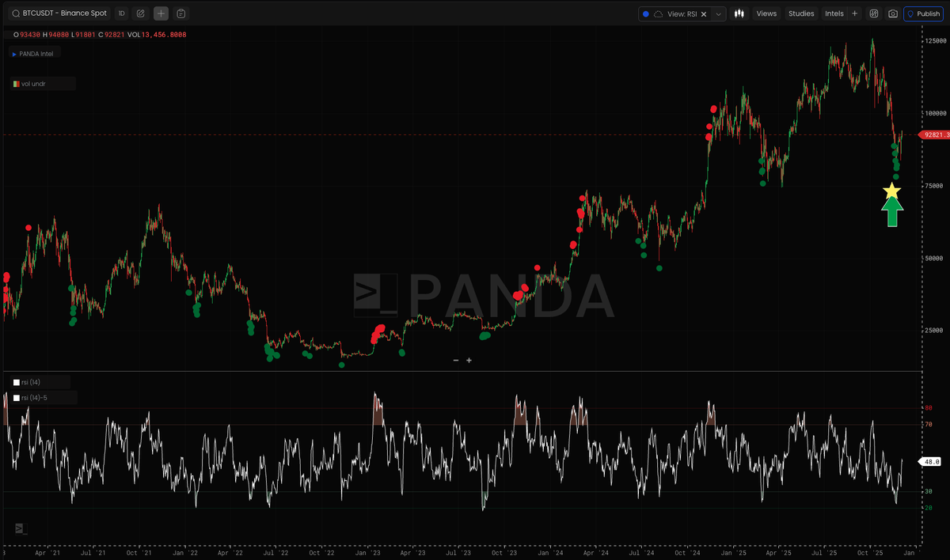Screen dimensions: 950x560
Task: Add a new Intel with plus
Action: coord(855,13)
